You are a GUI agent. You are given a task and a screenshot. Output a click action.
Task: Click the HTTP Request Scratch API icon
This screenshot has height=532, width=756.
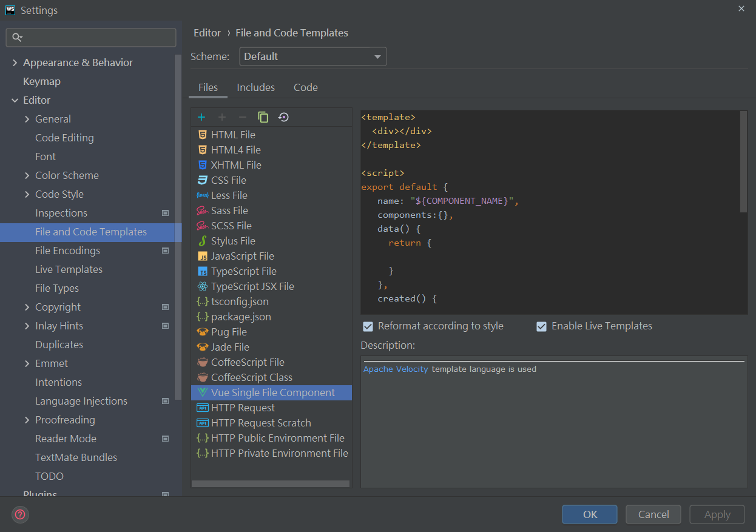click(x=203, y=423)
